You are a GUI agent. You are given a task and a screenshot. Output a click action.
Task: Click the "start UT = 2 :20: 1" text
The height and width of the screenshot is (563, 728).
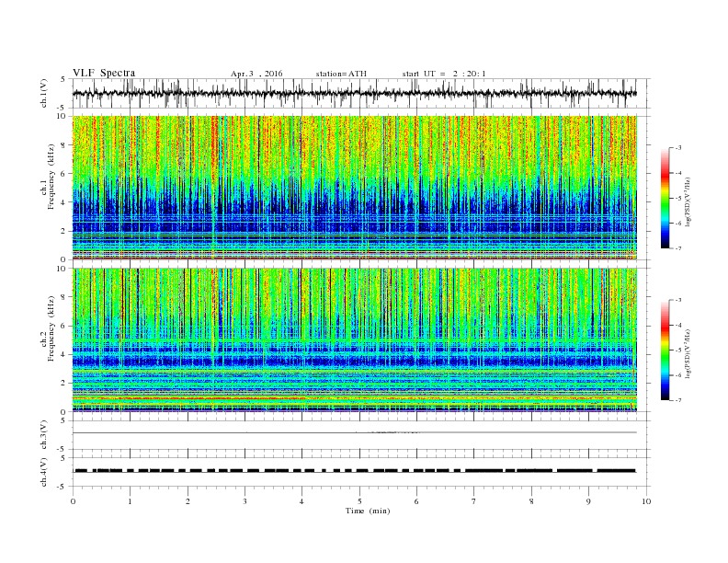444,74
